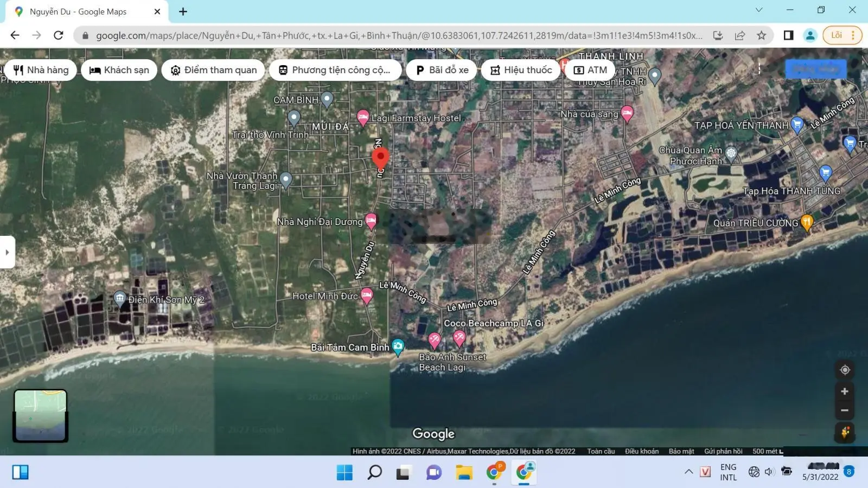Select the Nhà Nghỉ Đại Dương hotel pin
Image resolution: width=868 pixels, height=488 pixels.
tap(371, 221)
